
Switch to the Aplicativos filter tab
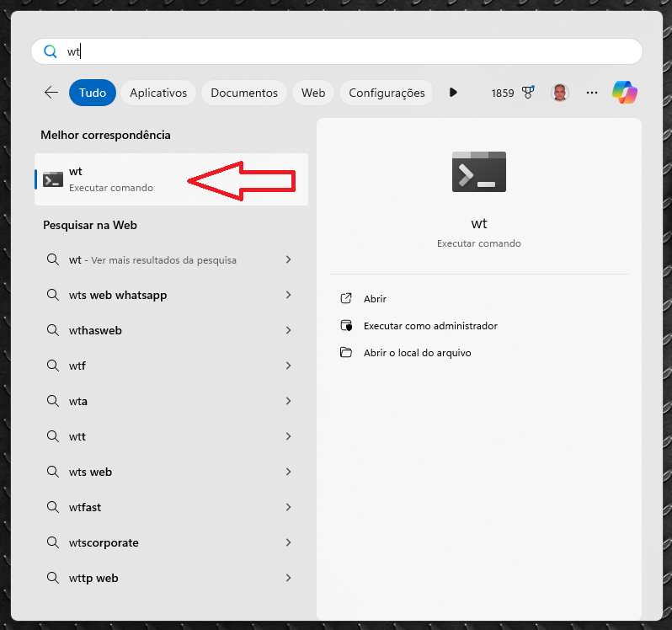(158, 93)
